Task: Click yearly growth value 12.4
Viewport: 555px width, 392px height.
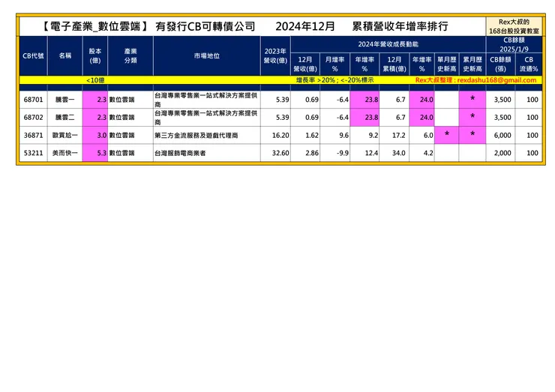Action: tap(372, 153)
